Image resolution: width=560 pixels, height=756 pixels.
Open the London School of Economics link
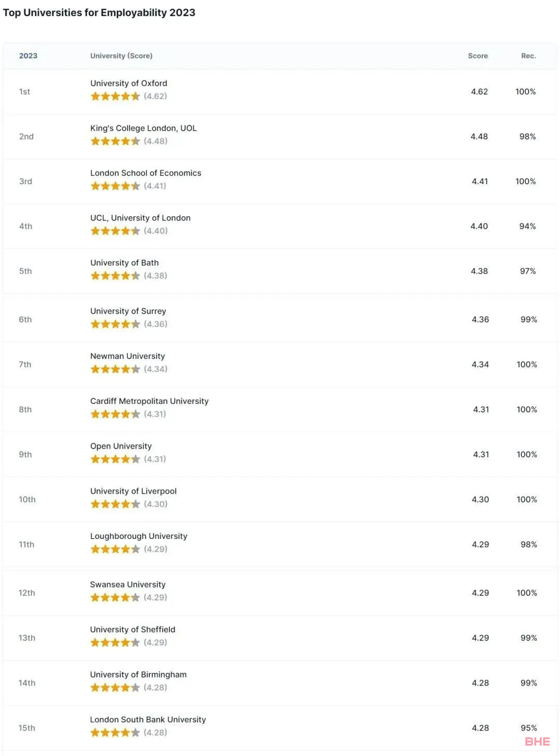146,173
